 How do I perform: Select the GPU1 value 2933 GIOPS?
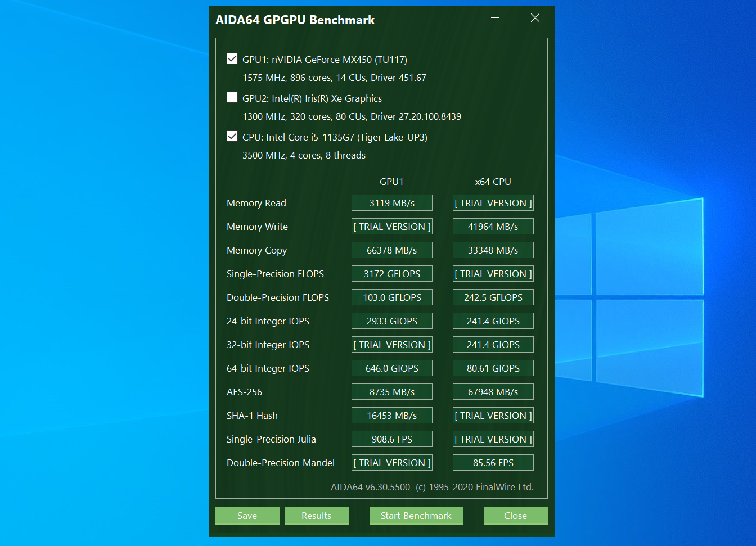tap(392, 321)
